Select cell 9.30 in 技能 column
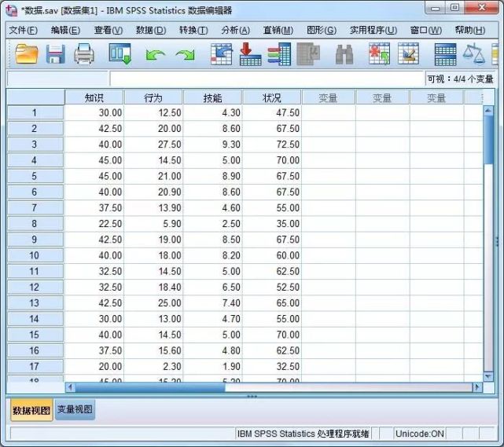The image size is (504, 447). tap(213, 145)
